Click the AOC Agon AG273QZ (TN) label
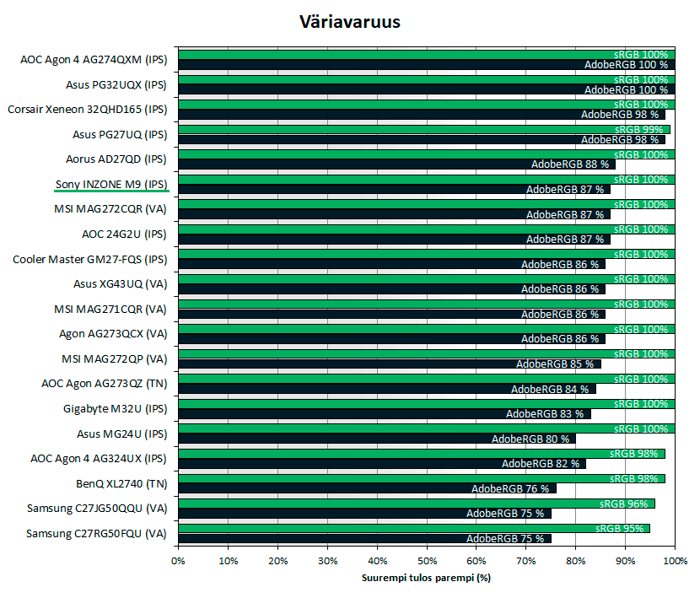Screen dimensions: 700x598 click(x=104, y=384)
